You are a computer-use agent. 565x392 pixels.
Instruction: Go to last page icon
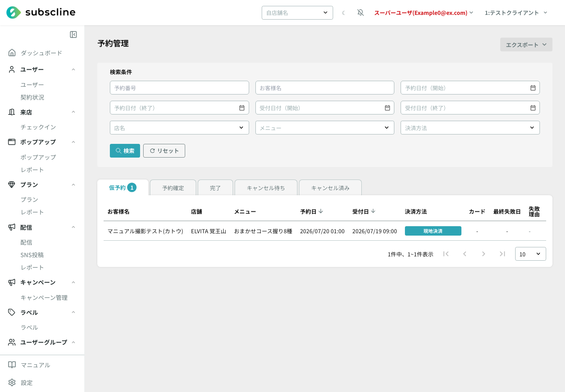[x=502, y=254]
